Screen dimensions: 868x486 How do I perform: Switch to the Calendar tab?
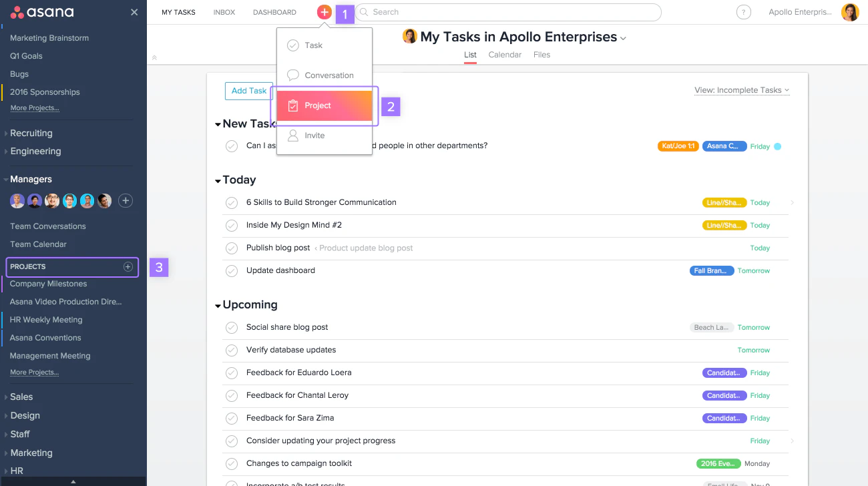tap(505, 55)
